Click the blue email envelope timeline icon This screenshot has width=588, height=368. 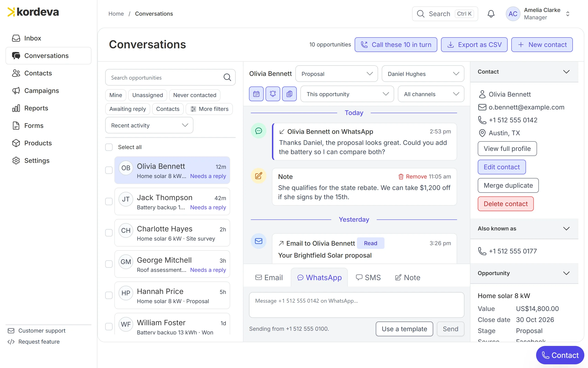click(259, 241)
